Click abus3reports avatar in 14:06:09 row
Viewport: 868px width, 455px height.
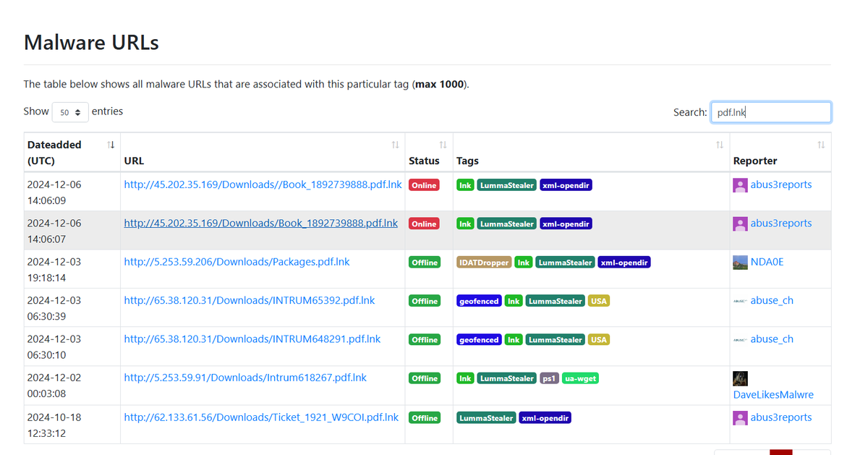[740, 185]
